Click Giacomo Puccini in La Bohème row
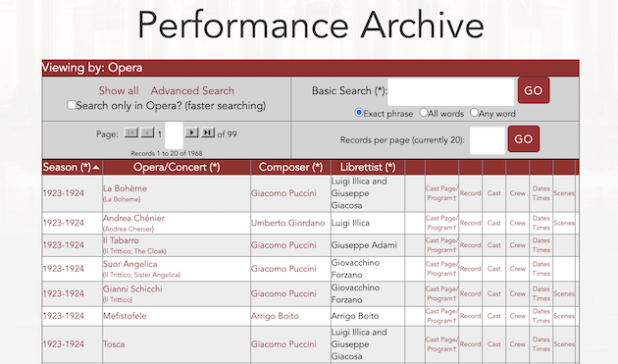Screen dimensions: 618x364 (283, 193)
